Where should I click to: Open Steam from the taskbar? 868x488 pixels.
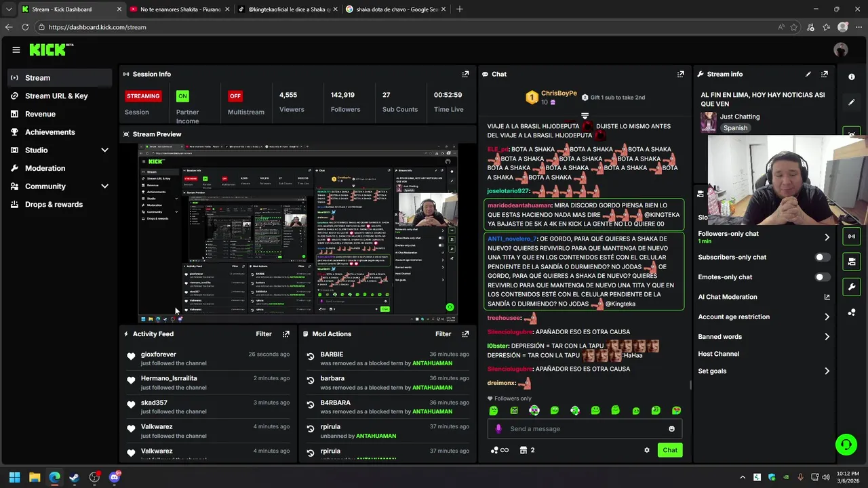75,477
